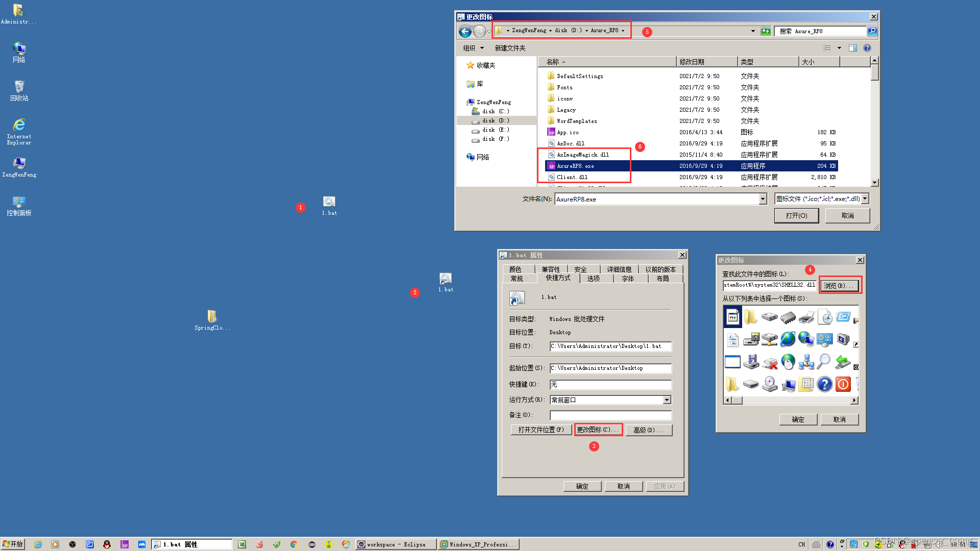Launch QQ from the taskbar
Screen dimensions: 980x551
(x=106, y=544)
